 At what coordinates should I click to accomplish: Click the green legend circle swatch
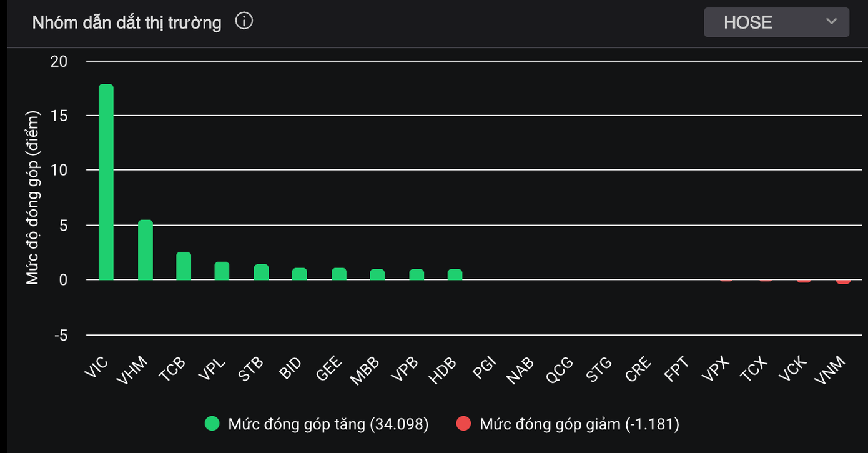(x=213, y=424)
